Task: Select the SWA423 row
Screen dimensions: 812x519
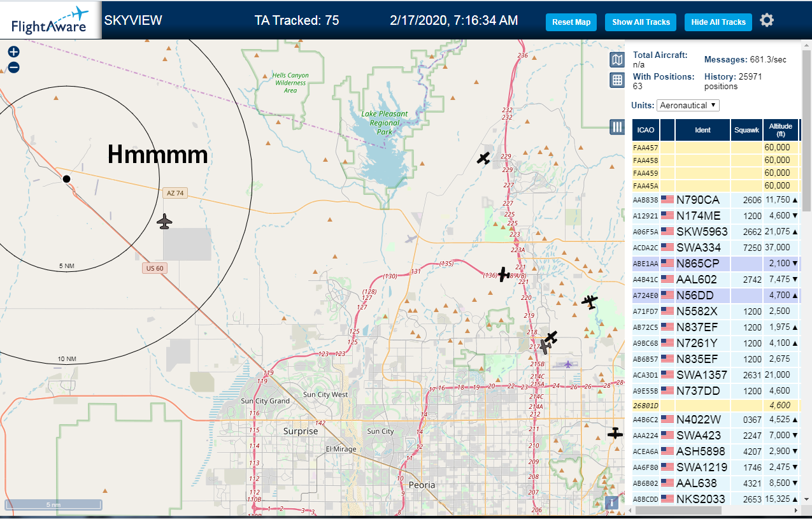Action: 715,435
